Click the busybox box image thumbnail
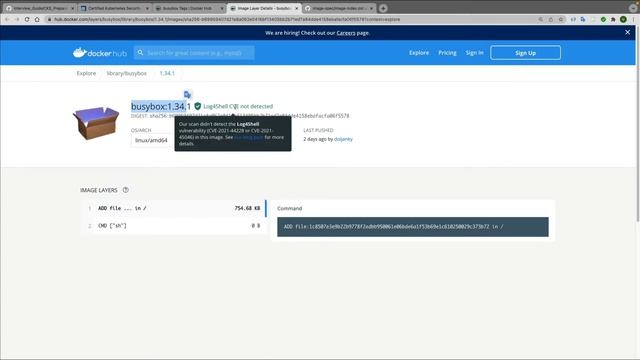This screenshot has height=360, width=640. coord(96,122)
